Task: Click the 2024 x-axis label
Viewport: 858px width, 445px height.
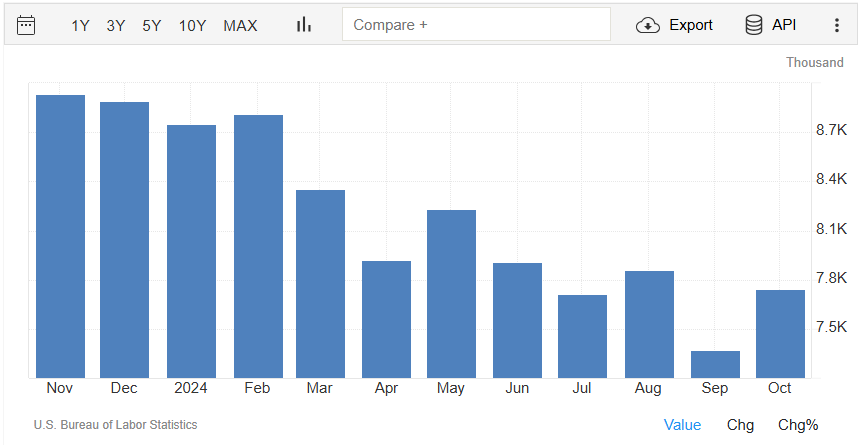Action: click(190, 388)
